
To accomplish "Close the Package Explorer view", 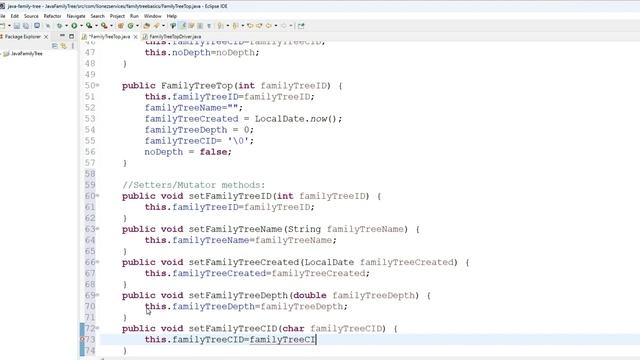I will [46, 36].
